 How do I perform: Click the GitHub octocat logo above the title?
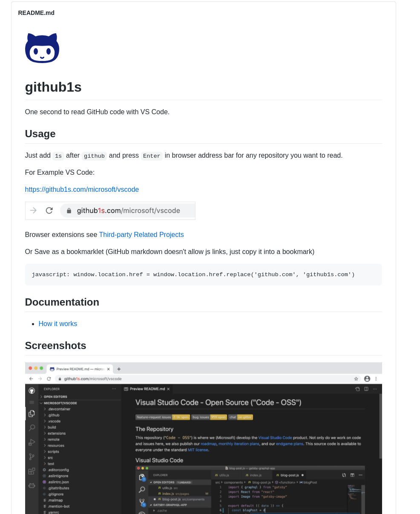click(x=42, y=48)
